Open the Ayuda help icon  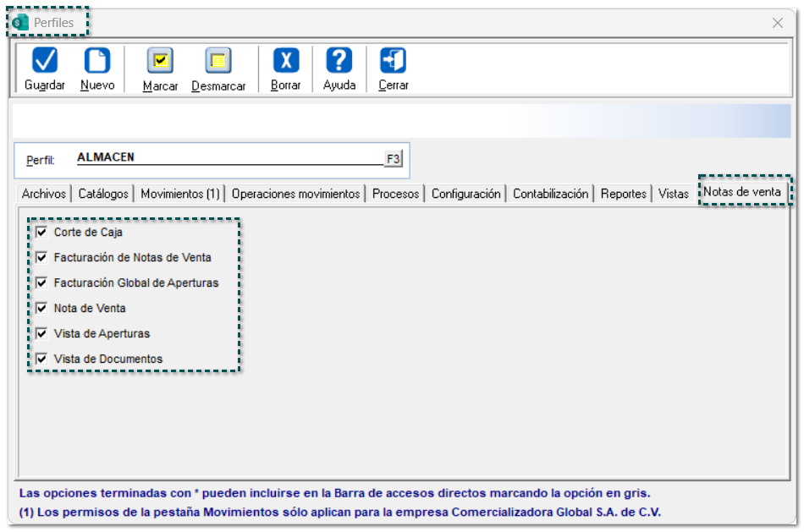339,61
